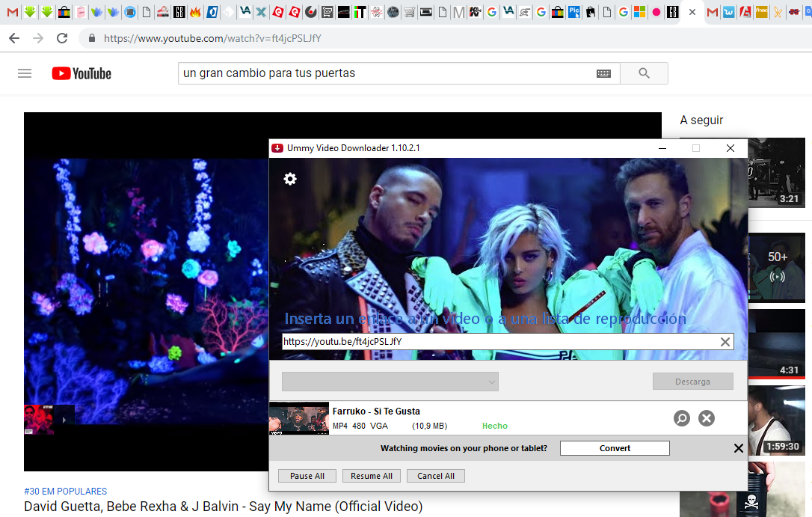
Task: Click Pause All
Action: (307, 476)
